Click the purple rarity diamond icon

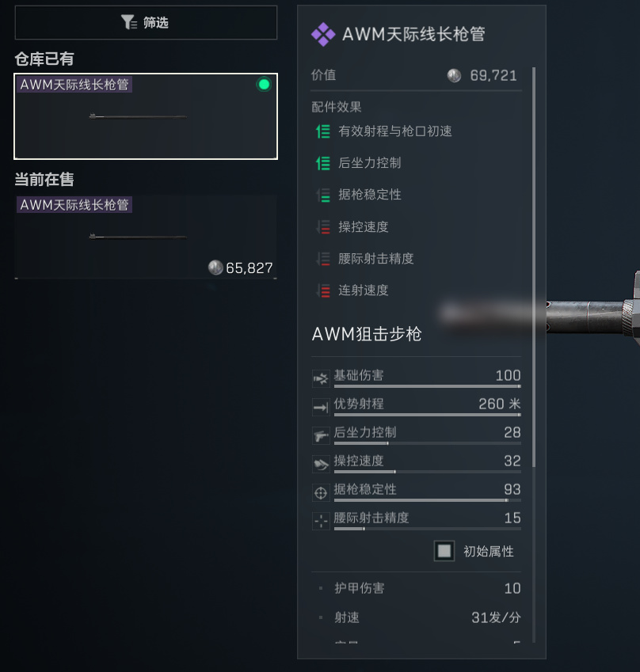pos(323,34)
